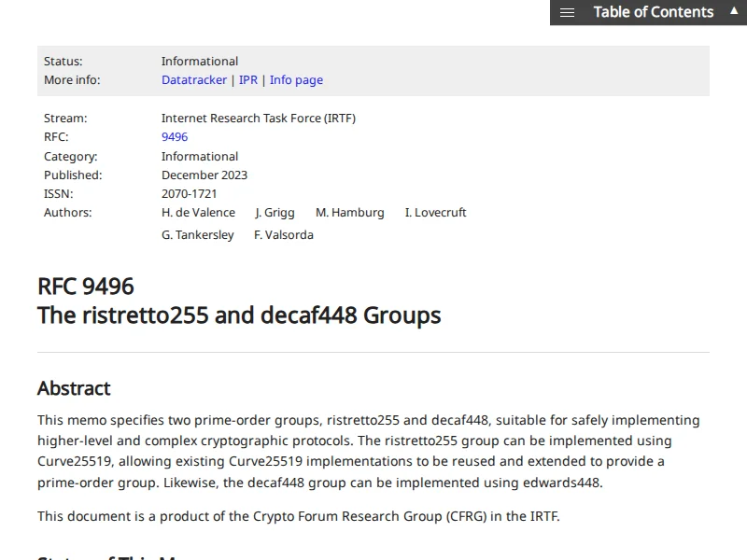Viewport: 747px width, 560px height.
Task: Open the Table of Contents label
Action: click(x=653, y=12)
